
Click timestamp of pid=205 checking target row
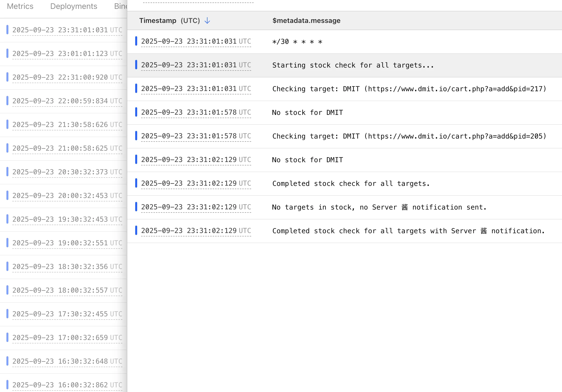(x=196, y=136)
